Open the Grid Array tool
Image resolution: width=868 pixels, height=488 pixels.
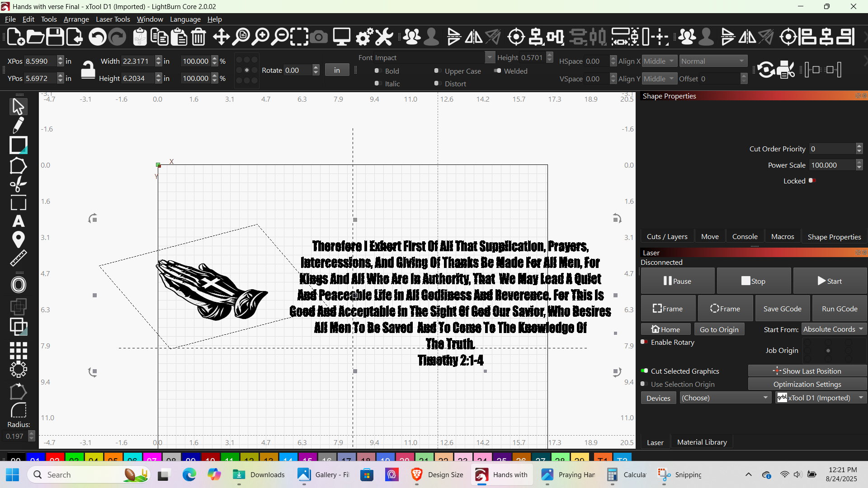point(18,350)
